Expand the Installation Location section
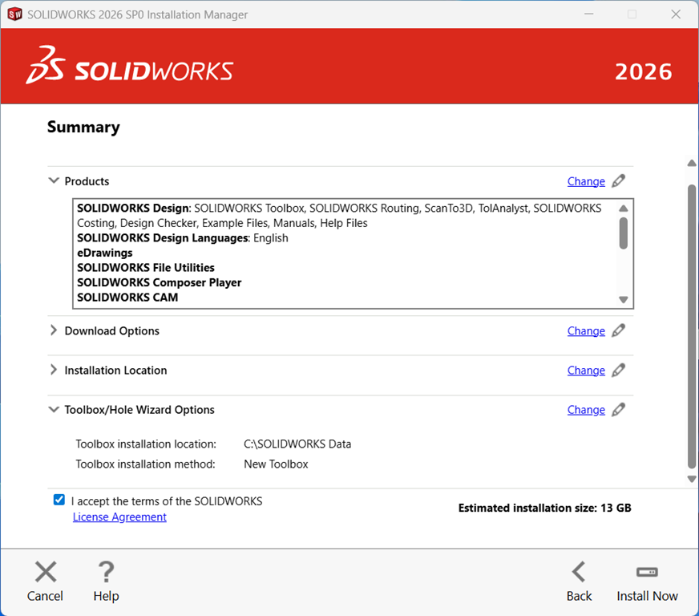699x616 pixels. tap(54, 371)
